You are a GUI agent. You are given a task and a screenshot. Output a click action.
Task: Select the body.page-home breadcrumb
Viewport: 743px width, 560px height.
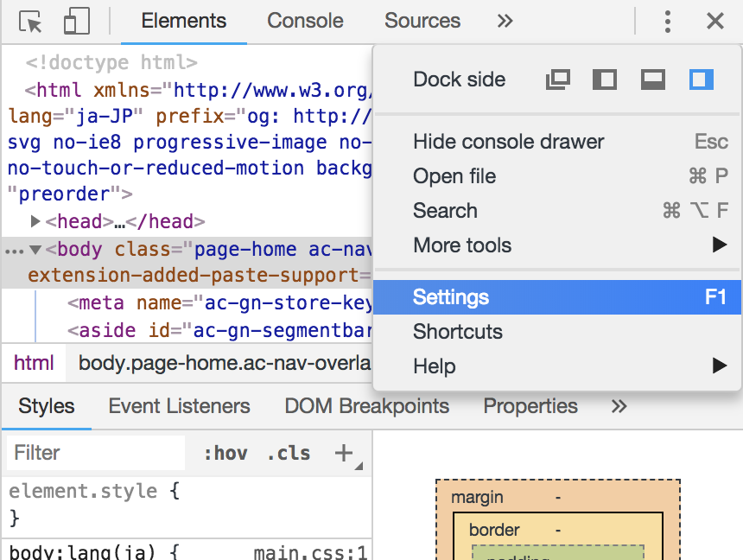click(225, 363)
